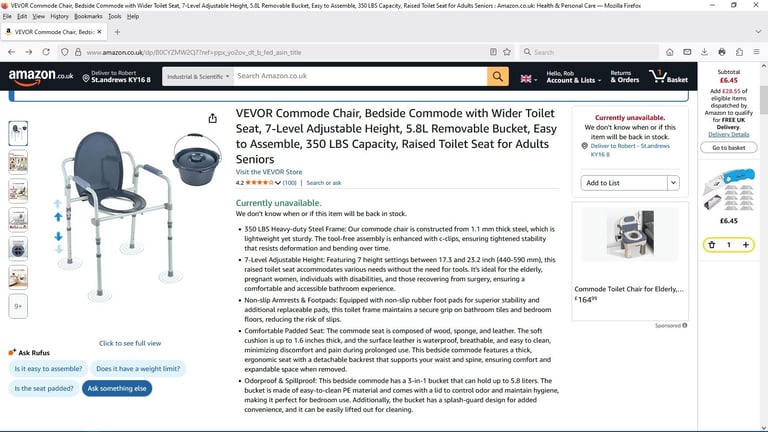Click the Go to basket button
The image size is (768, 432).
(728, 147)
